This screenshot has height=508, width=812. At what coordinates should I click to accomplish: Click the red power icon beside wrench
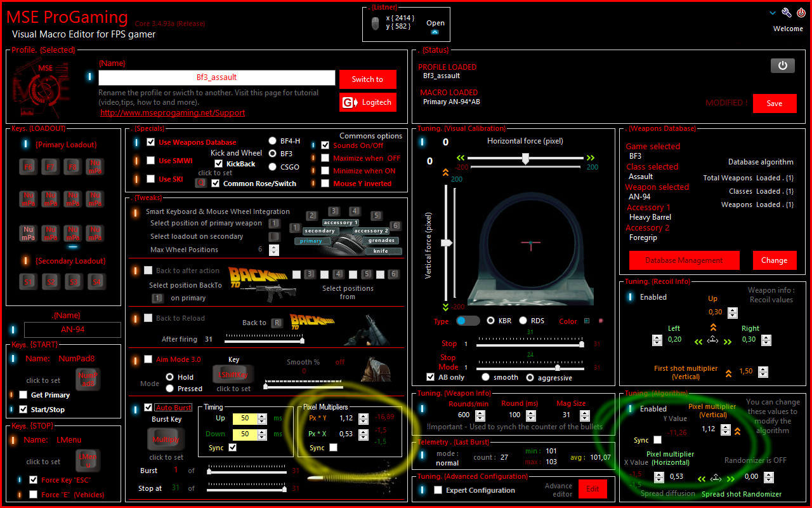tap(801, 13)
